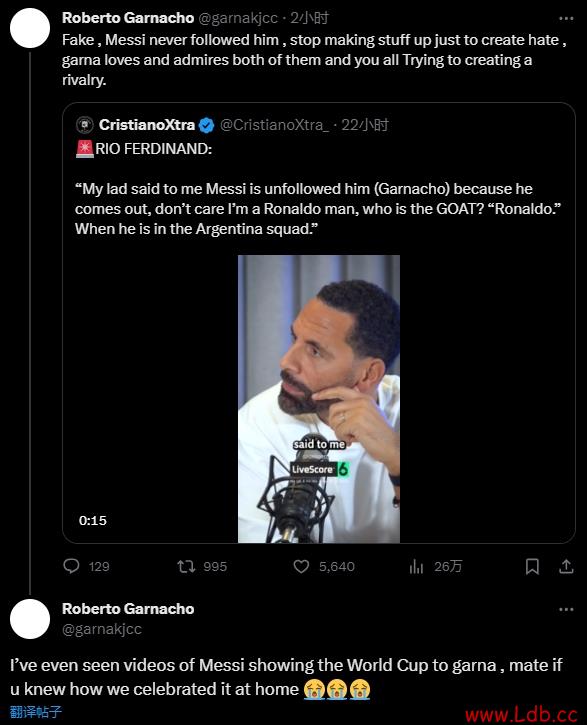587x725 pixels.
Task: Click the 翻译帖子 translate post link
Action: (x=36, y=712)
